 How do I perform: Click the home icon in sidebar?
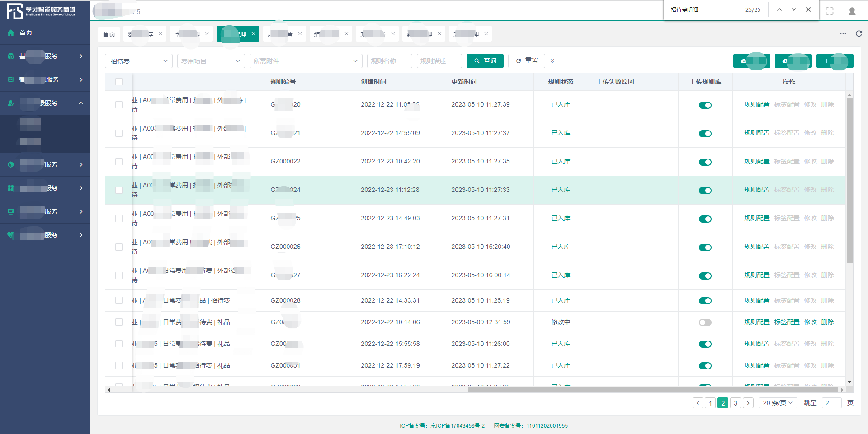point(11,33)
